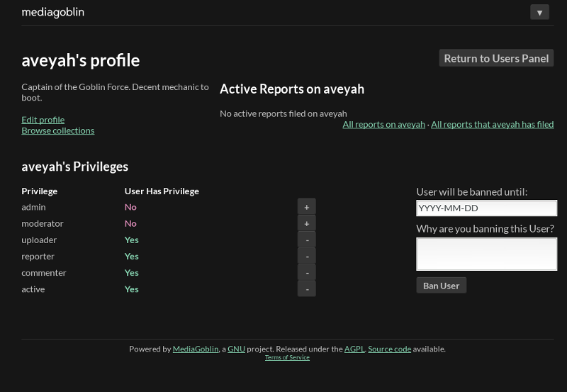This screenshot has width=567, height=392.
Task: Revoke active privilege with minus button
Action: click(307, 289)
